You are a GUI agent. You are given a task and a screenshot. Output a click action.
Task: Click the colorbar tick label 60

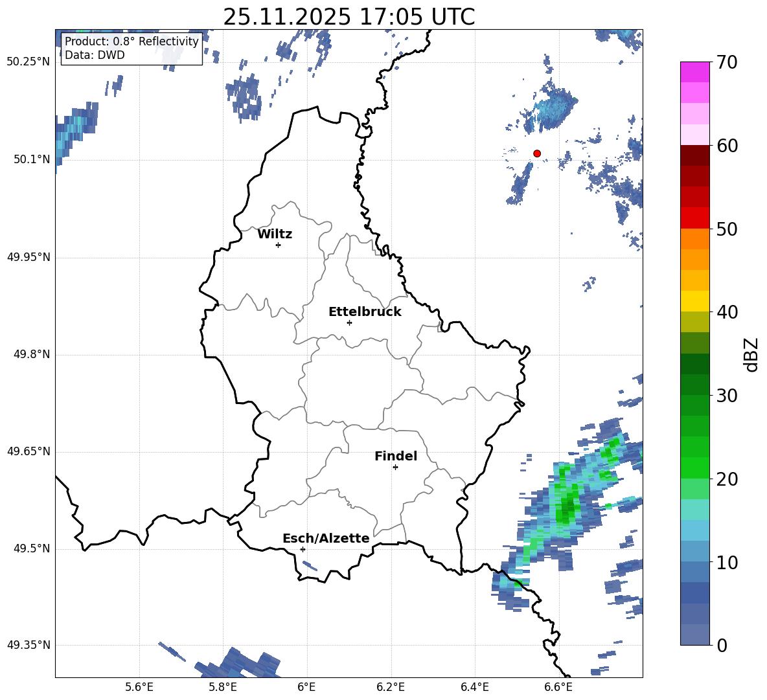coord(727,146)
